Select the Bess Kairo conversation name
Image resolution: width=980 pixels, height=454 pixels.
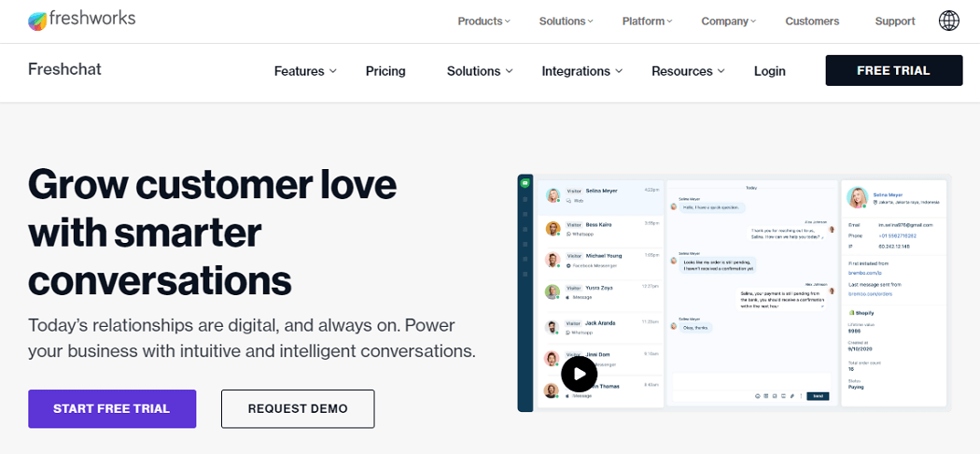point(599,224)
